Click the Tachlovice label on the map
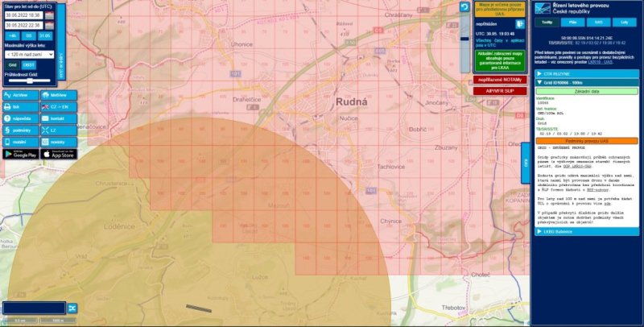The height and width of the screenshot is (327, 644). (x=391, y=167)
